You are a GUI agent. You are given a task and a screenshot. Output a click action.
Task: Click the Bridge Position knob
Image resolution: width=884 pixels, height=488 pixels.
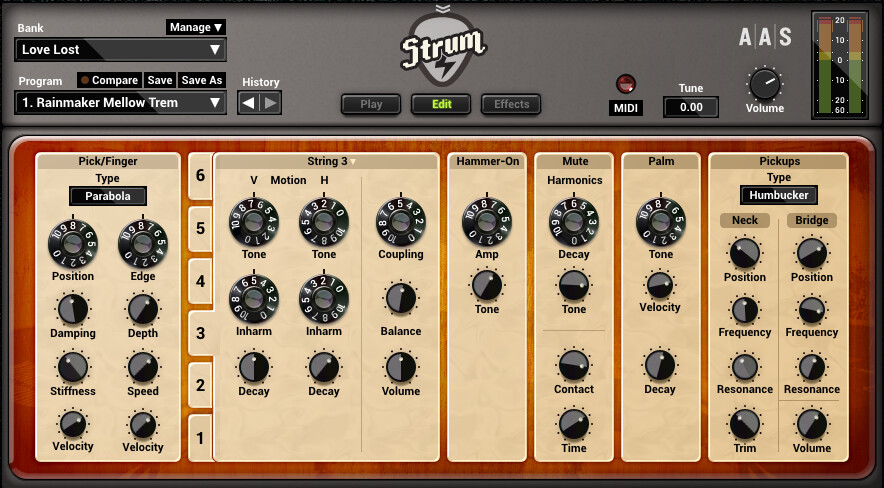(x=812, y=254)
